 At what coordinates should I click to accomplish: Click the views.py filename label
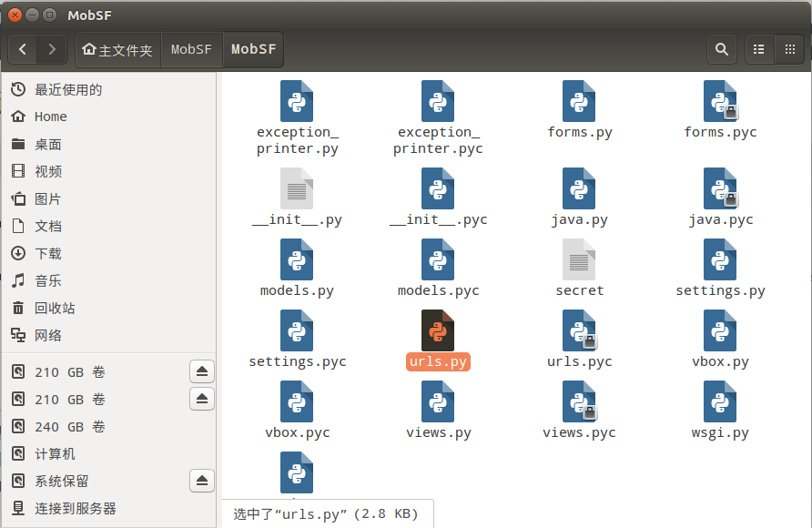[x=439, y=432]
